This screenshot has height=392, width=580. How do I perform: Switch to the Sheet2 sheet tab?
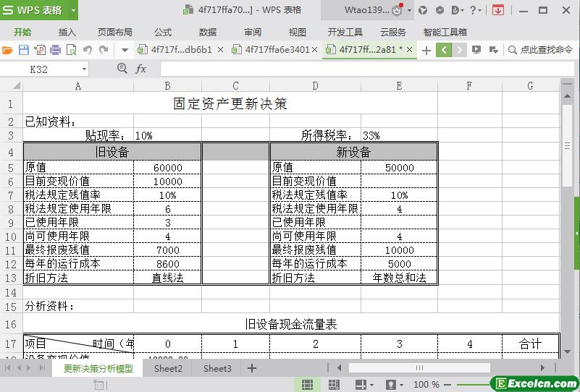[x=168, y=368]
